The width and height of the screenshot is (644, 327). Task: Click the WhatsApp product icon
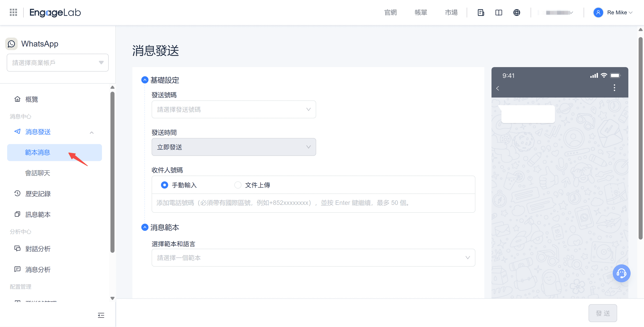(11, 44)
